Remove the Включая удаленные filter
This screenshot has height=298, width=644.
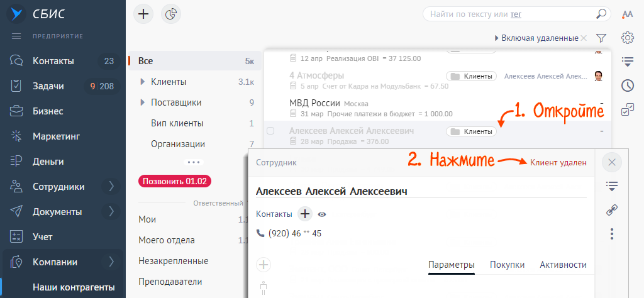(584, 38)
